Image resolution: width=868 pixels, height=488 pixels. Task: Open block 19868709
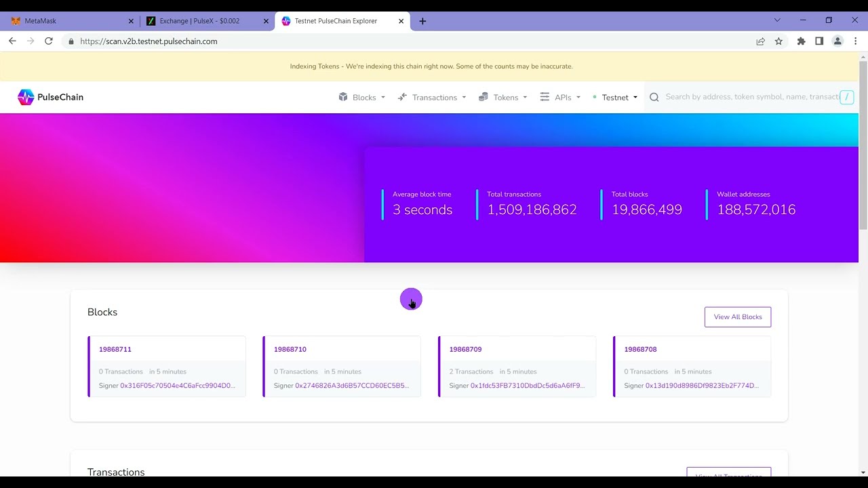pos(465,349)
